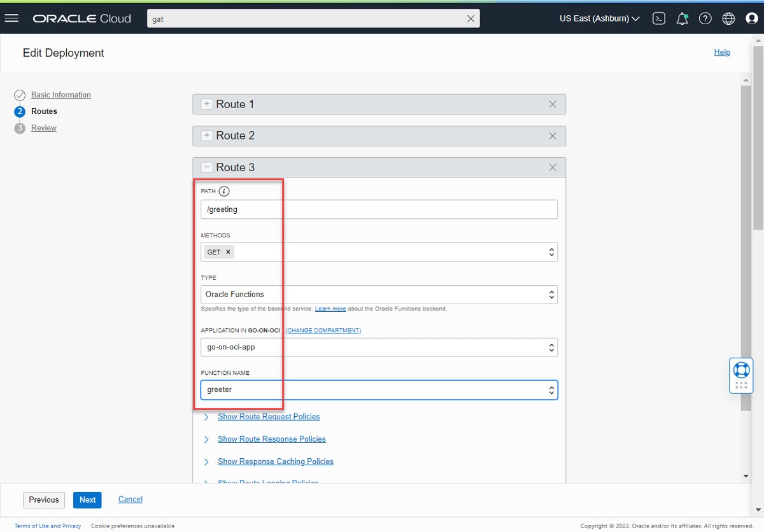
Task: Clear the search box text
Action: click(470, 18)
